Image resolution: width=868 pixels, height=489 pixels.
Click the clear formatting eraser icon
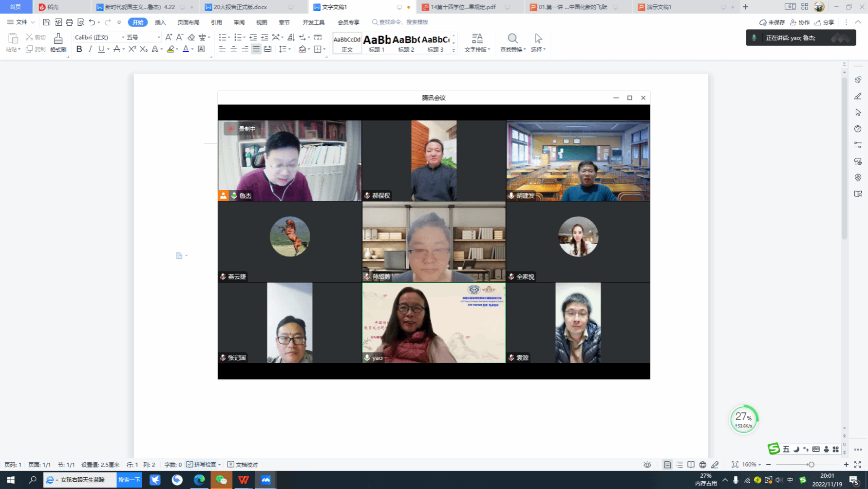pos(191,37)
